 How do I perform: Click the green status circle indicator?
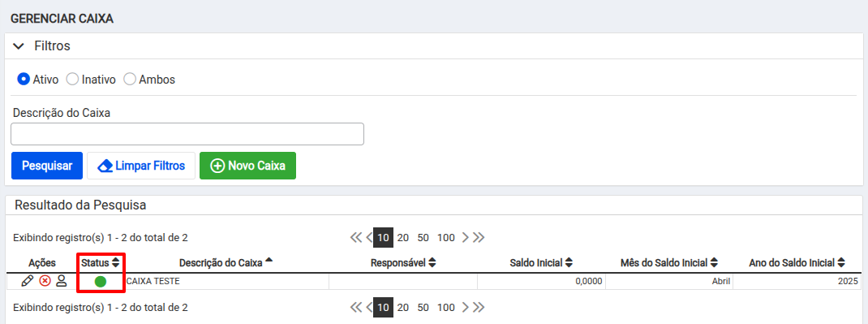[x=101, y=281]
